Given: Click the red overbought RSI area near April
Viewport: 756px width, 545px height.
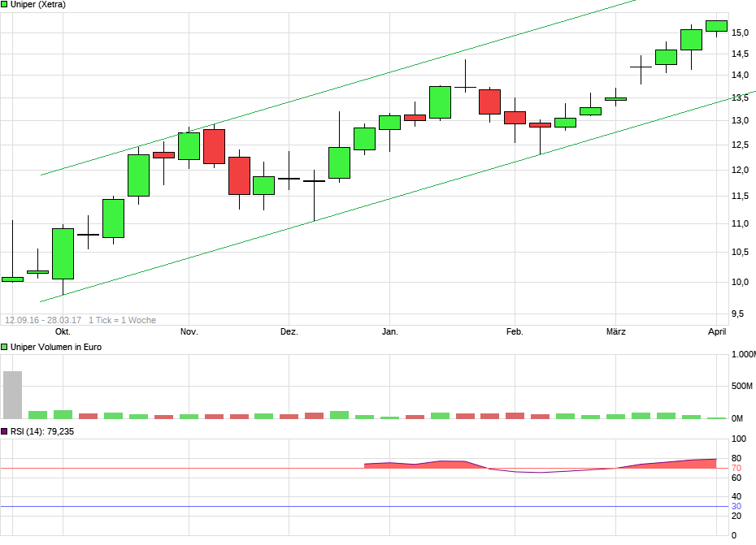Looking at the screenshot, I should [675, 464].
